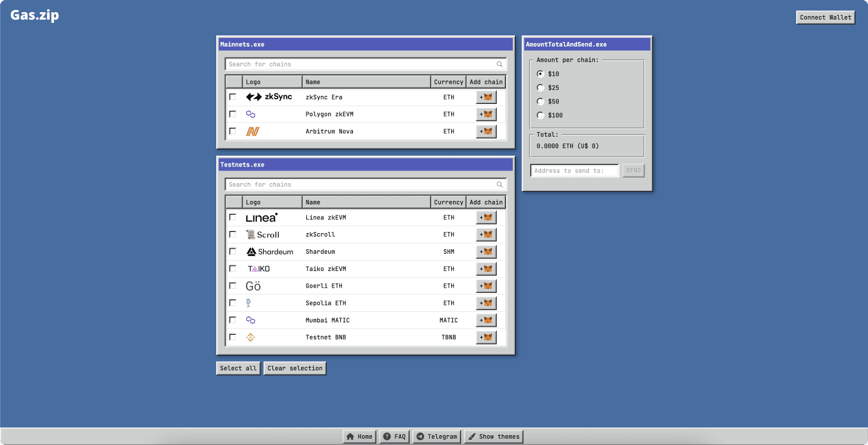868x445 pixels.
Task: Add zkScroll chain to MetaMask
Action: (486, 235)
